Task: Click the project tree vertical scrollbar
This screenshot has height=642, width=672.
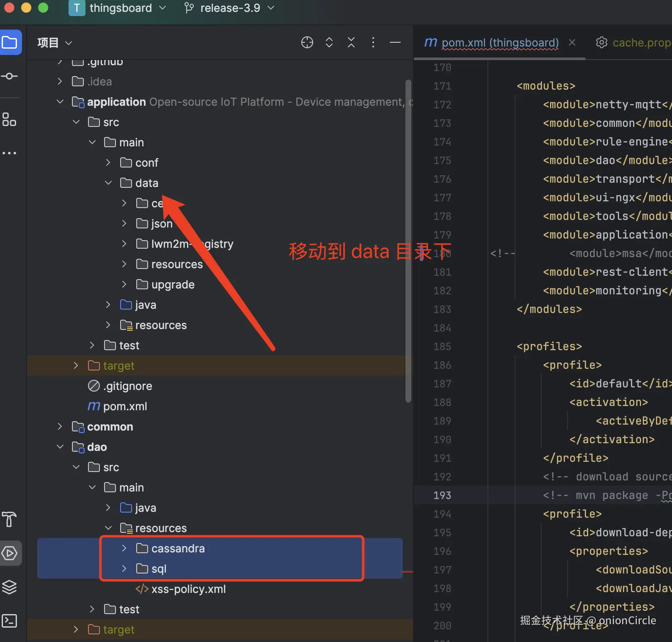Action: 408,241
